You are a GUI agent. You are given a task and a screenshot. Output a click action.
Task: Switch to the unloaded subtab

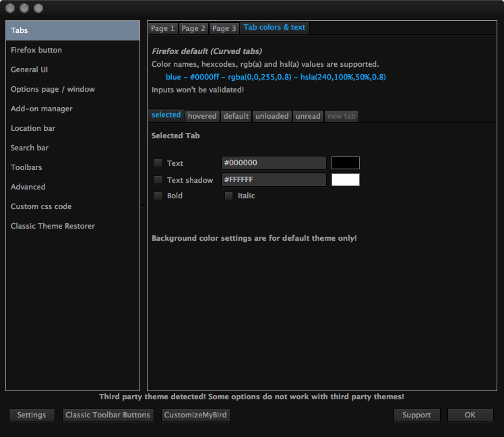tap(272, 116)
